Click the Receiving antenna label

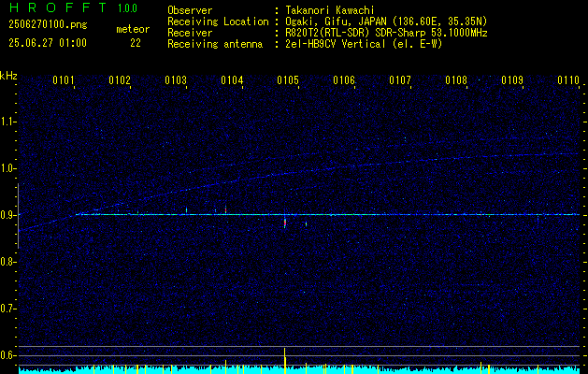[x=215, y=44]
